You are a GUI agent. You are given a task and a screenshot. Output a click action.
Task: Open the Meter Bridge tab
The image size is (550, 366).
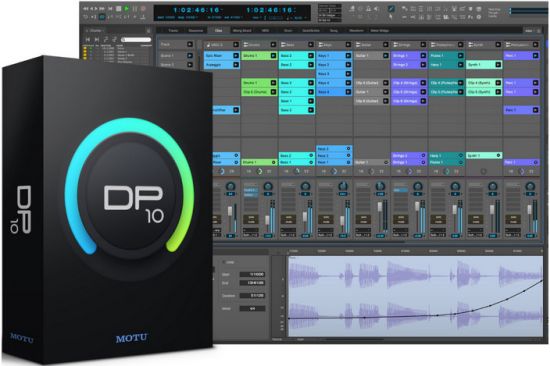tap(380, 31)
